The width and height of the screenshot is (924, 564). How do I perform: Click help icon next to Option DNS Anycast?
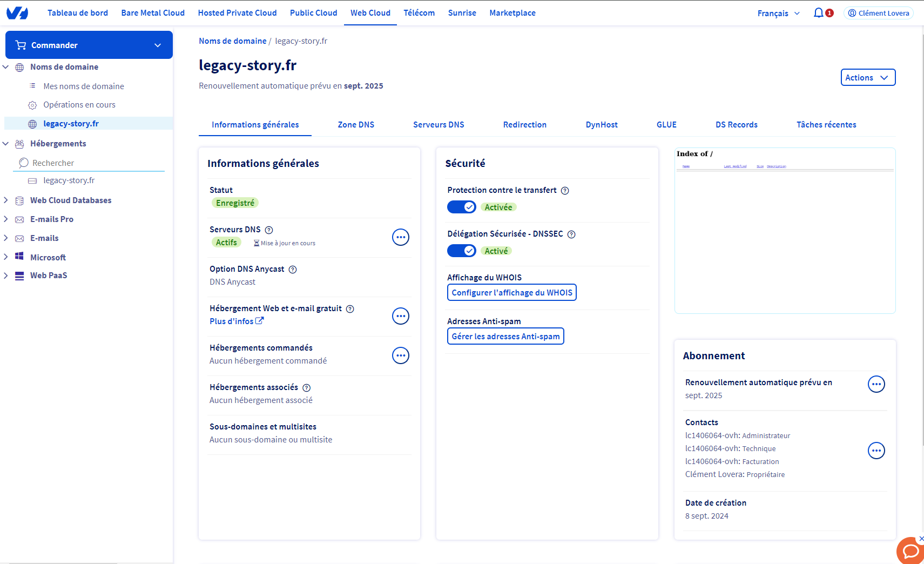coord(293,270)
